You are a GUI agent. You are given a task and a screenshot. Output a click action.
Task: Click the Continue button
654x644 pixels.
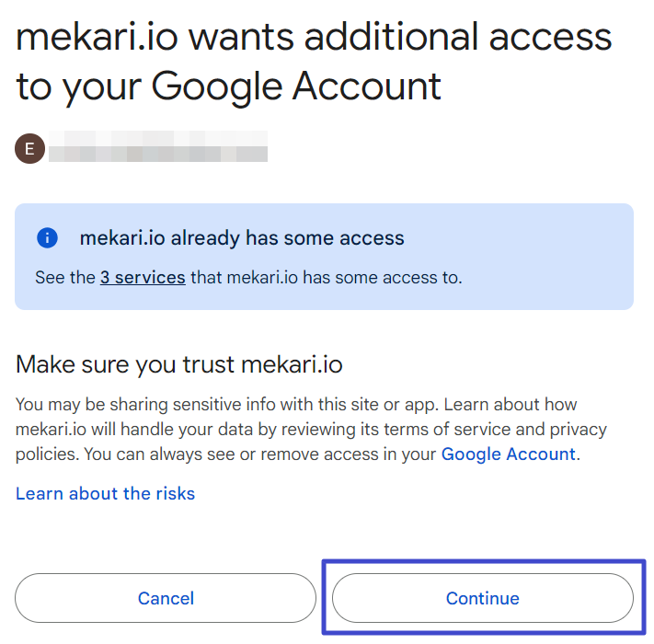pyautogui.click(x=482, y=598)
